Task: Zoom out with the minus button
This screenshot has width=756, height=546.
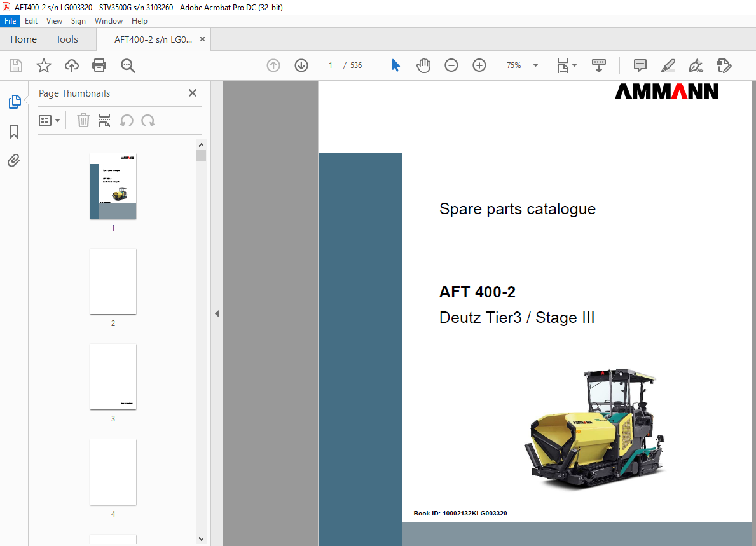Action: [451, 65]
